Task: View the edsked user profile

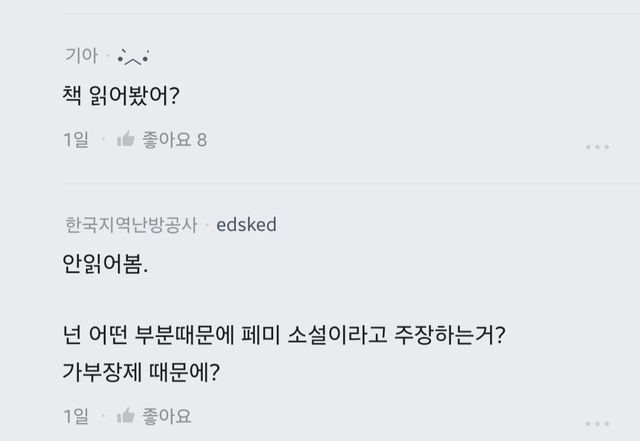Action: click(x=246, y=225)
